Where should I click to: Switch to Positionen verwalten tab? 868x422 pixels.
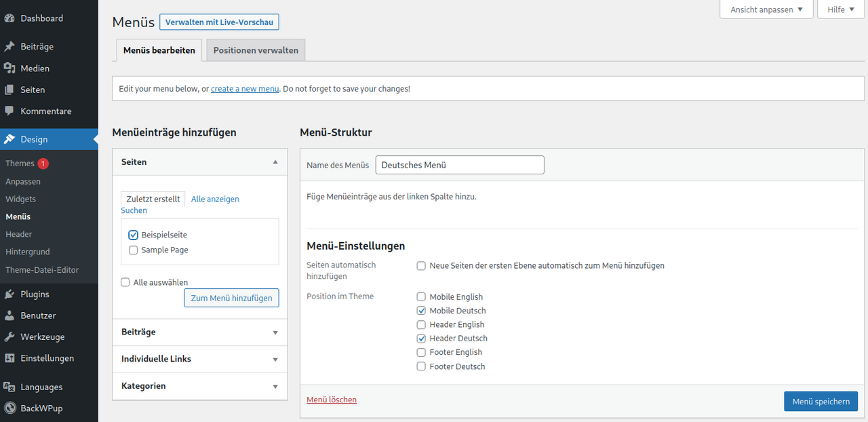[x=256, y=50]
